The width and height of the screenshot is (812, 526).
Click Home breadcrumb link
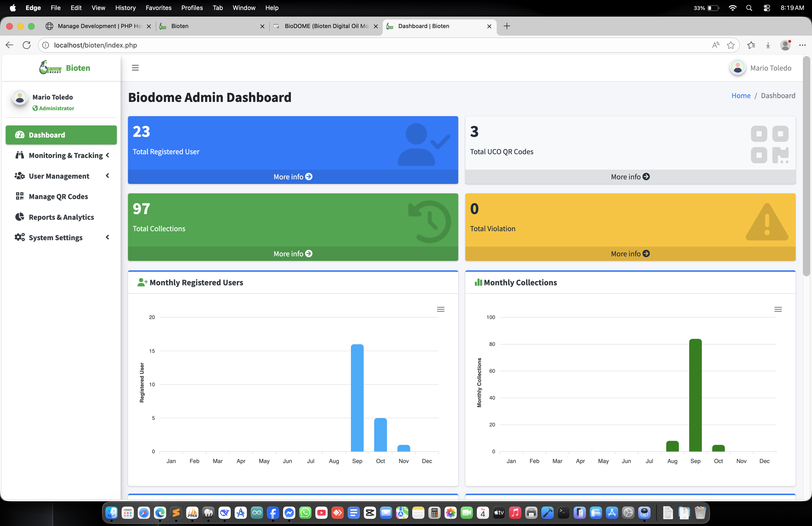pyautogui.click(x=741, y=96)
